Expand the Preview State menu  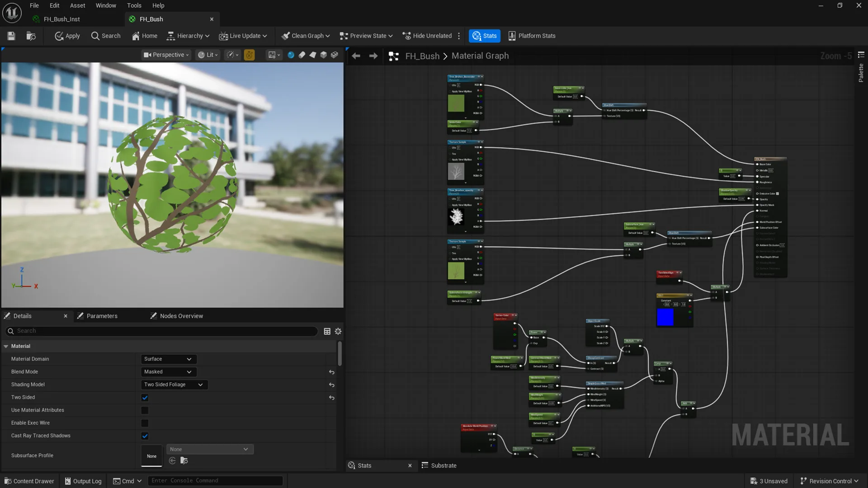(366, 36)
